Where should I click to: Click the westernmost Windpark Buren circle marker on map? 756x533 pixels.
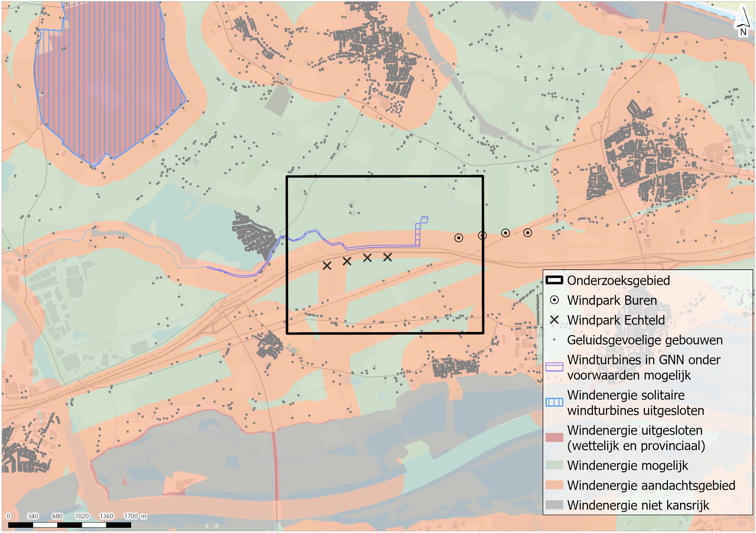(x=459, y=238)
